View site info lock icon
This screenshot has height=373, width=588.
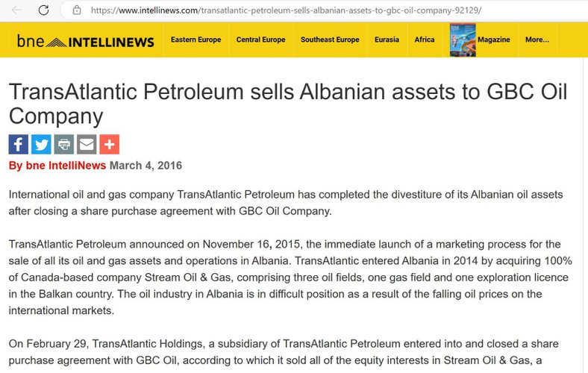pyautogui.click(x=77, y=10)
